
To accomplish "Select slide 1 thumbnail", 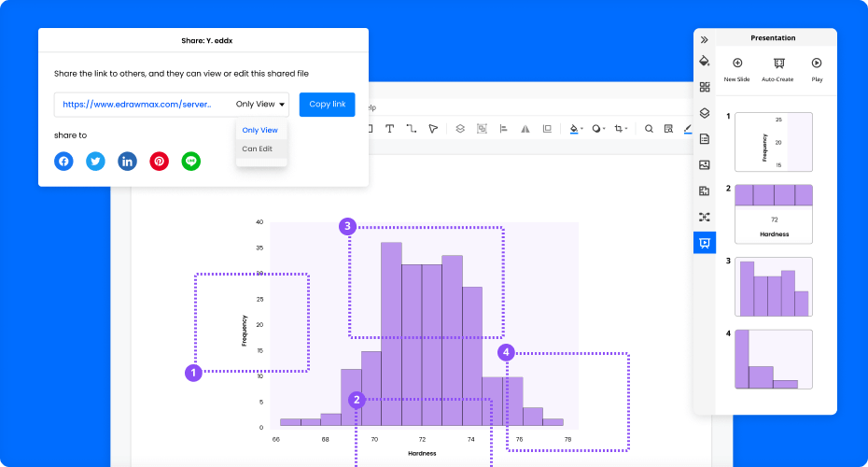I will [x=774, y=142].
